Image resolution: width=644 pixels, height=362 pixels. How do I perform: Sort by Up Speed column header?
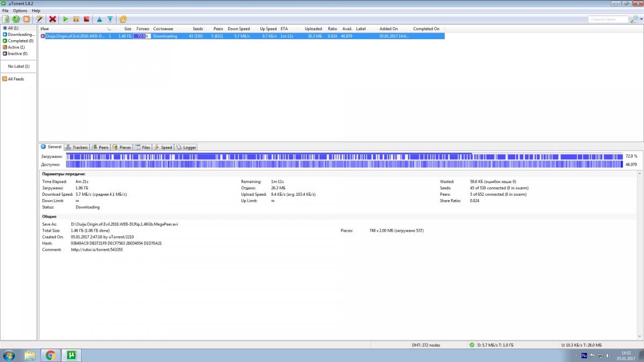[x=268, y=29]
